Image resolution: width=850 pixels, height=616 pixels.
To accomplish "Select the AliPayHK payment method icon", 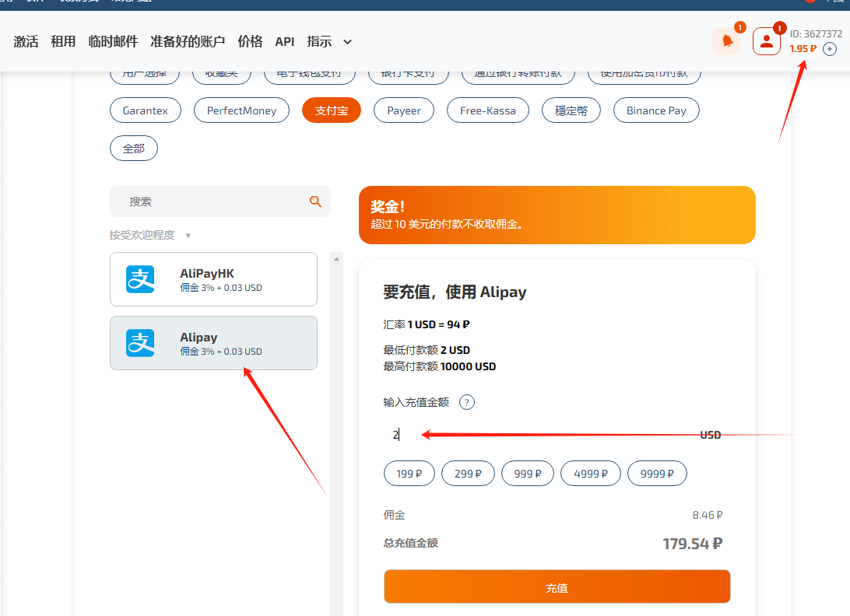I will (139, 279).
